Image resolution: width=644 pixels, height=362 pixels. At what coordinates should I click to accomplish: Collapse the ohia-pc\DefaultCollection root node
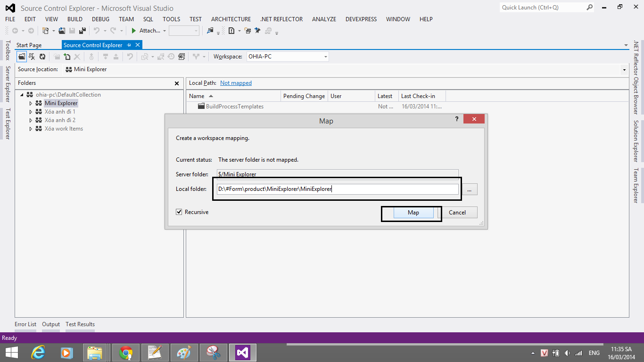pyautogui.click(x=22, y=95)
